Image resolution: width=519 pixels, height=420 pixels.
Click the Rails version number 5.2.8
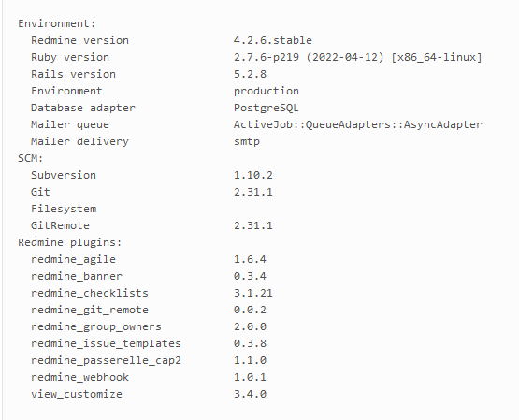click(250, 74)
